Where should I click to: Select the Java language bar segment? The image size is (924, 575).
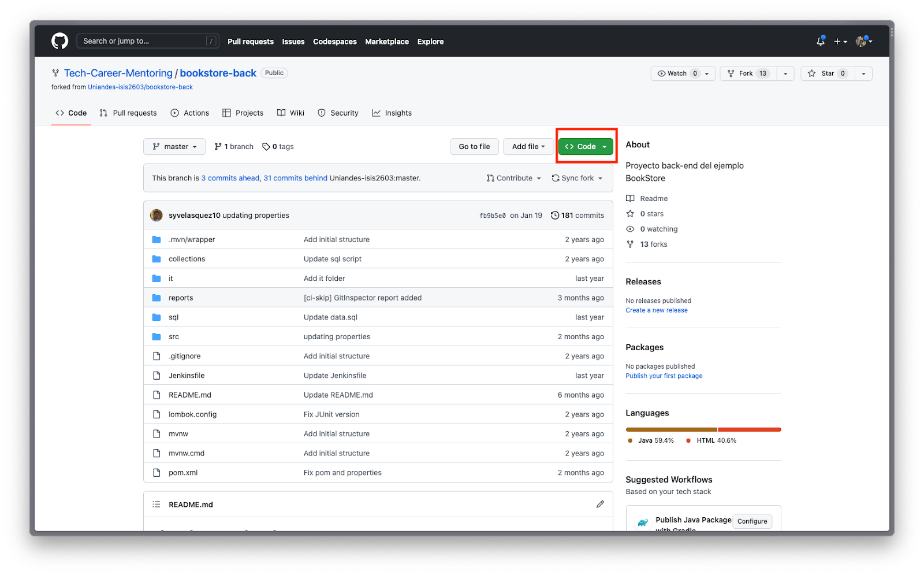point(672,429)
